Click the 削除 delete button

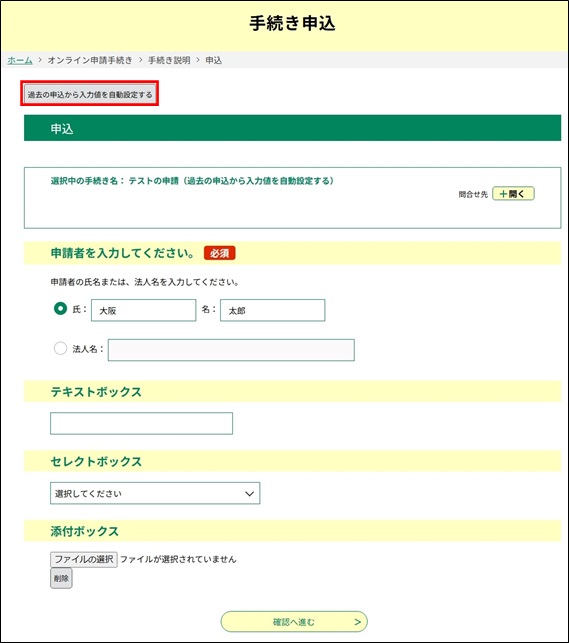point(61,578)
